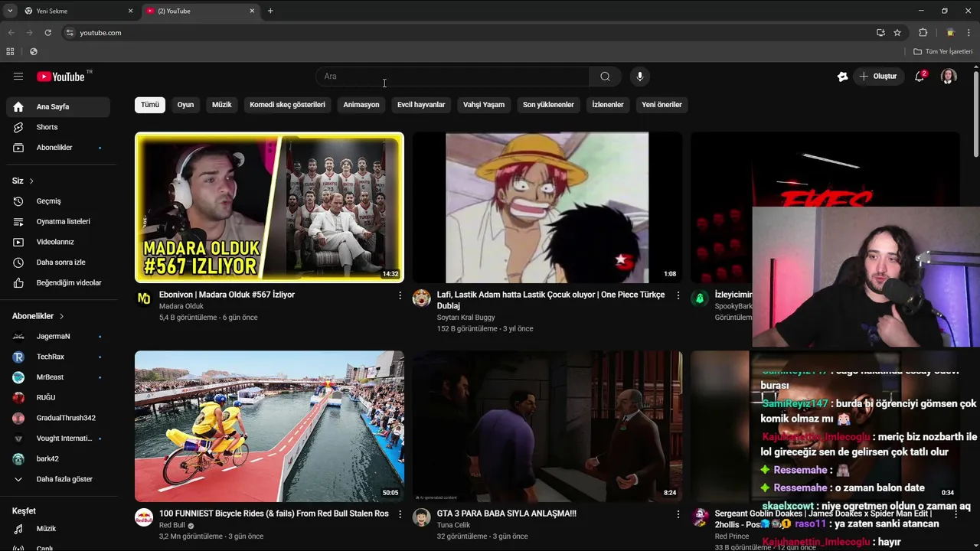The height and width of the screenshot is (551, 980).
Task: Open JagermaN channel subscription
Action: click(x=58, y=336)
